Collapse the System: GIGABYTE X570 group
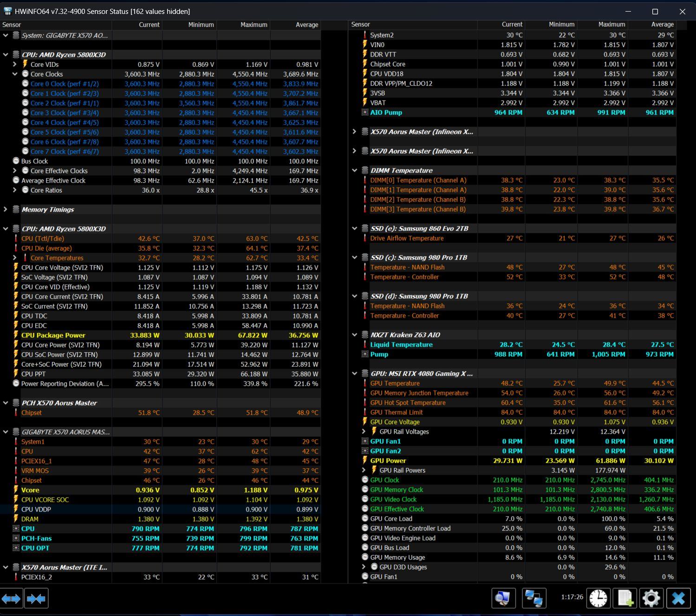The image size is (696, 616). 6,35
